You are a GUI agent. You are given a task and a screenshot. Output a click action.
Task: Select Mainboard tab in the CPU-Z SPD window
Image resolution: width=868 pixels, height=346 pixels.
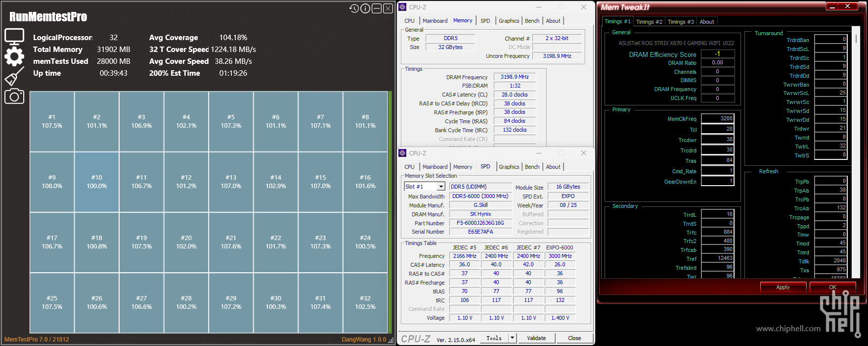(435, 167)
